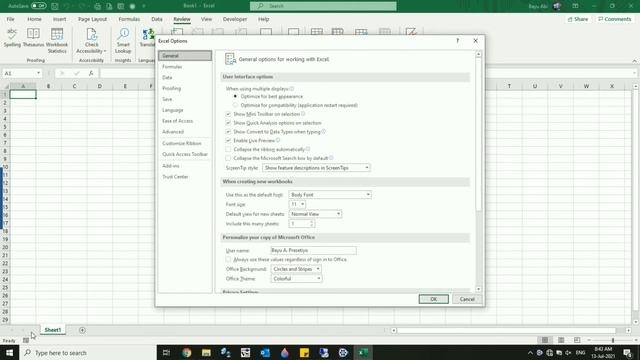
Task: Uncheck Enable Live Preview
Action: coord(228,140)
